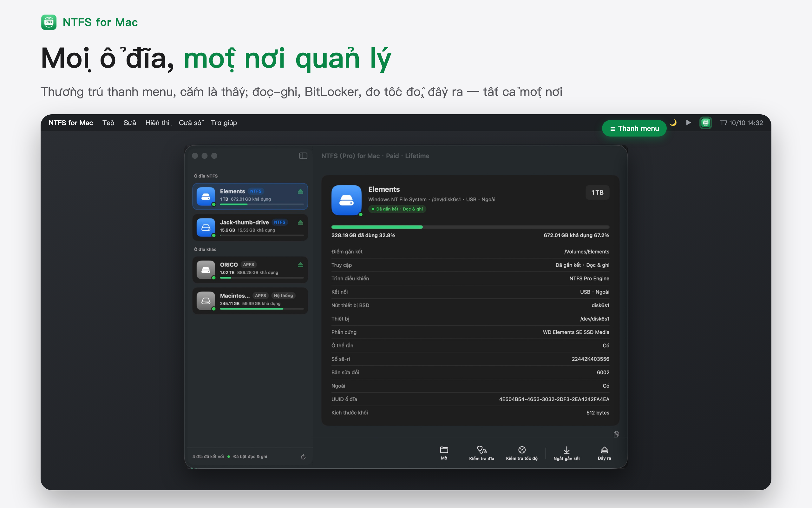Image resolution: width=812 pixels, height=508 pixels.
Task: Start Kiểm tra tốc độ speed test
Action: coord(522,453)
